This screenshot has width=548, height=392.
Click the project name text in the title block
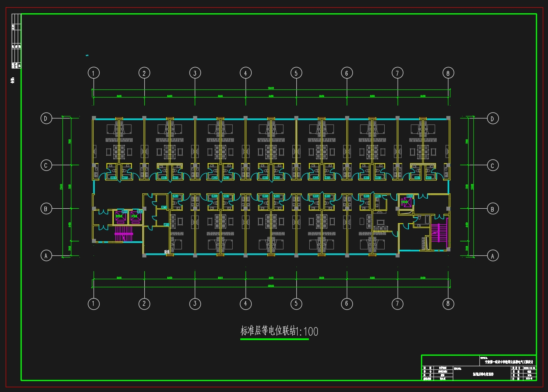coord(509,362)
